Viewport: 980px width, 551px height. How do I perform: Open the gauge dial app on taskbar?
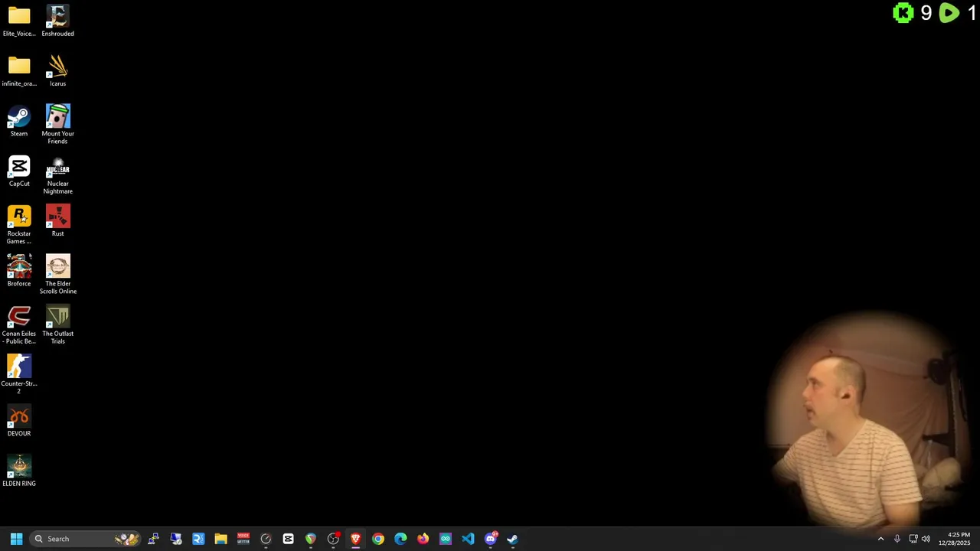(x=266, y=539)
